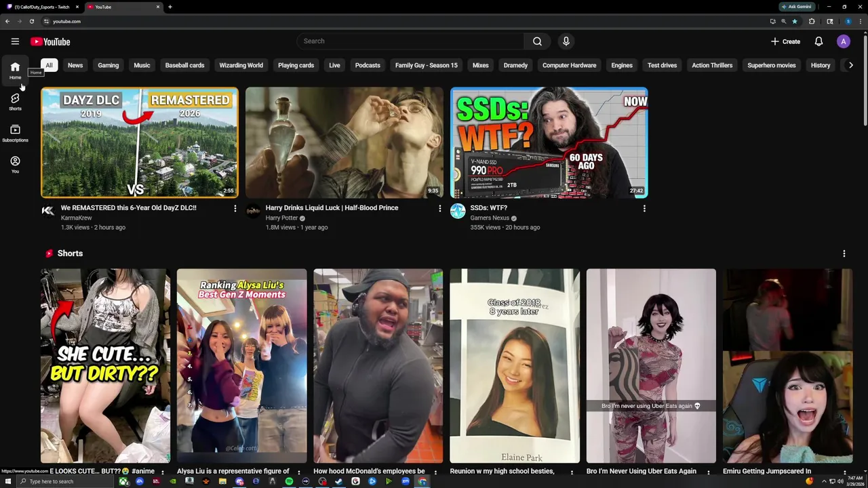Open options for Alysa Liu Short

pos(299,472)
